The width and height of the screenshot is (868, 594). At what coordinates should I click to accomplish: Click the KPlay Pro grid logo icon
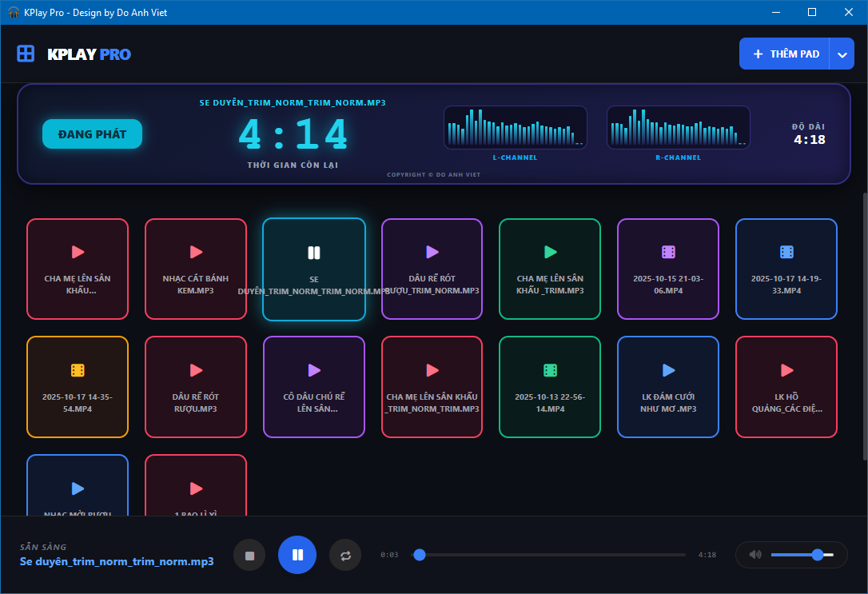point(26,54)
